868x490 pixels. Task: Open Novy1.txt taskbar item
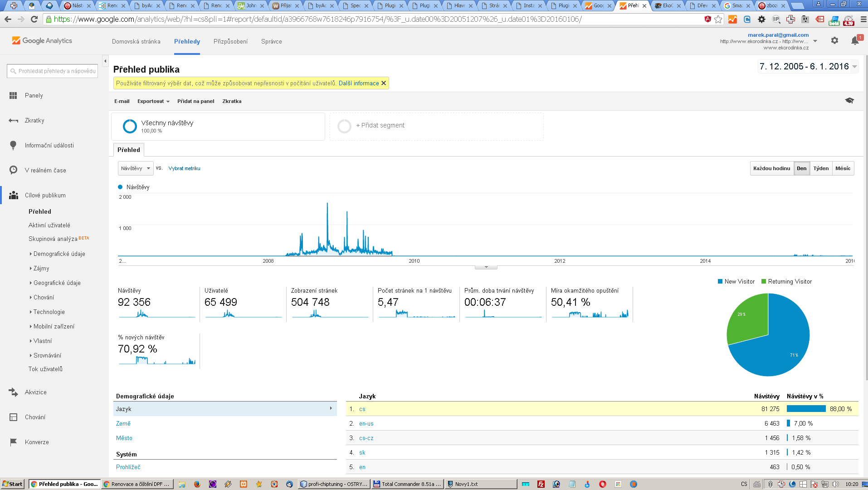coord(481,484)
